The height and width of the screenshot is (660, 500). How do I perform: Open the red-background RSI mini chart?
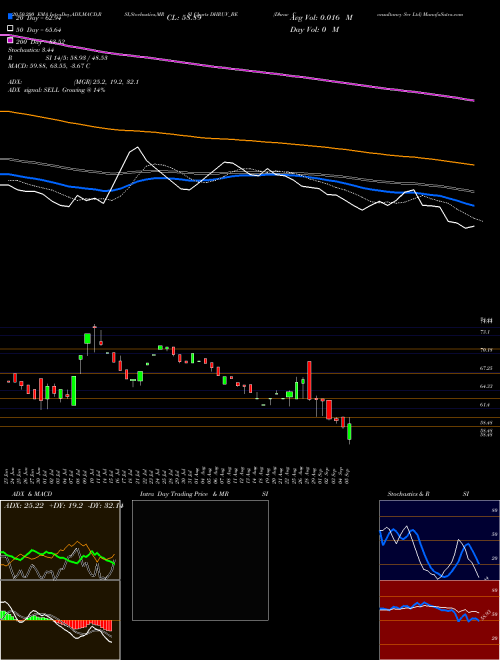point(439,620)
